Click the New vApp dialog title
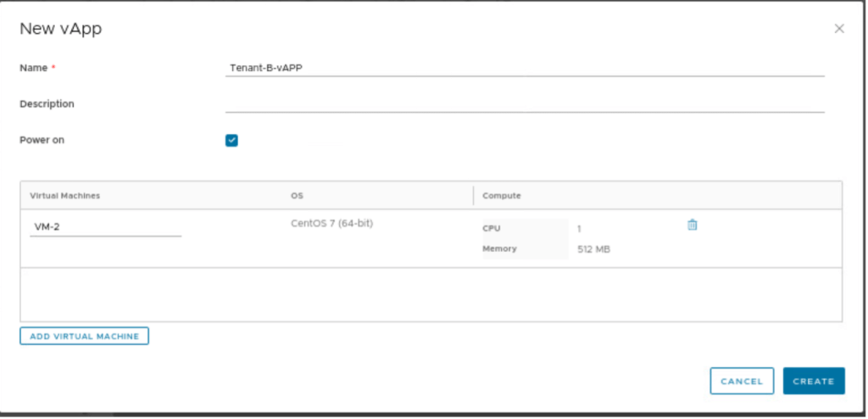This screenshot has width=868, height=419. pos(61,30)
